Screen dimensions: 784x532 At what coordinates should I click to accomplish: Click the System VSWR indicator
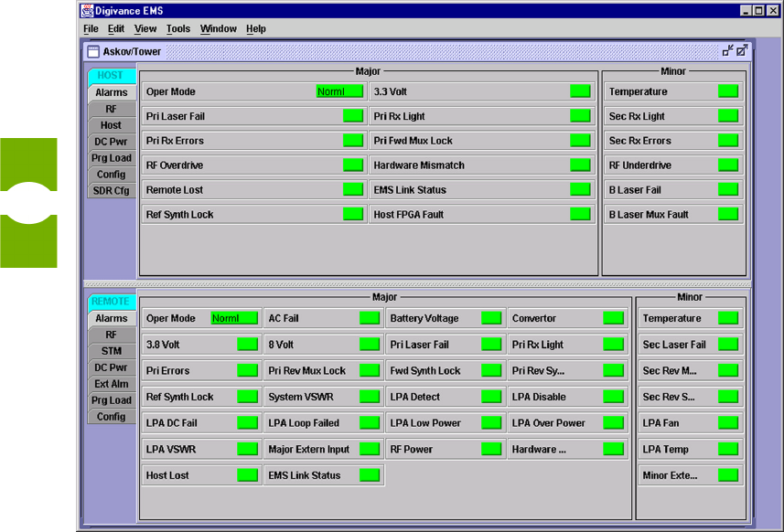[x=370, y=397]
